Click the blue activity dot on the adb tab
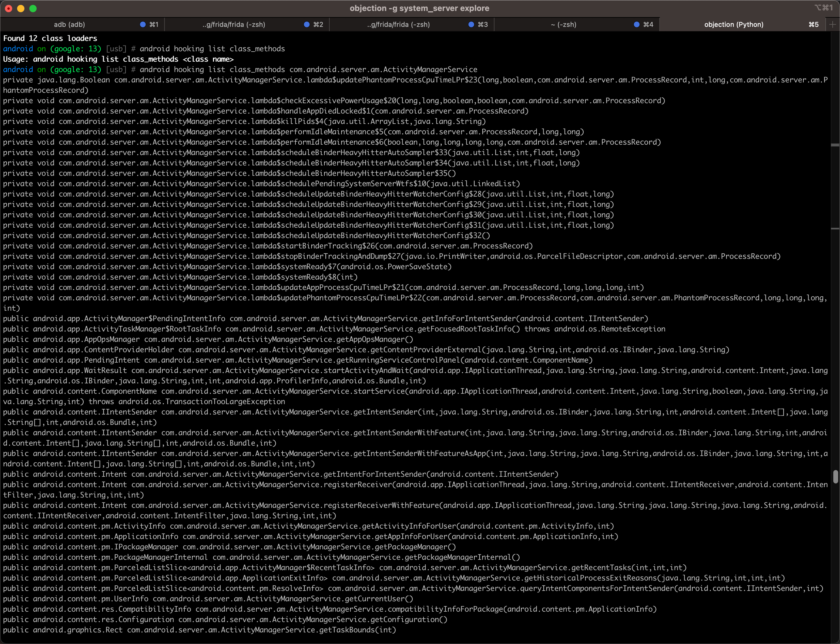 [143, 24]
